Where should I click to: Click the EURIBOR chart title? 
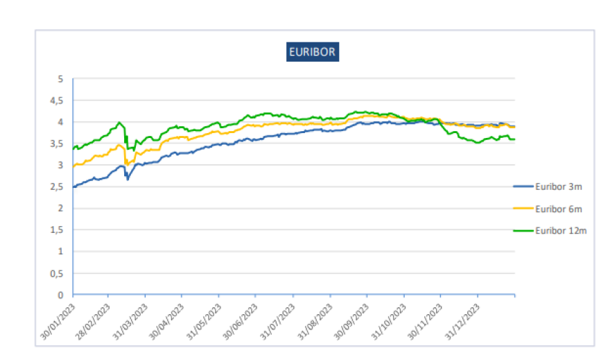[313, 53]
